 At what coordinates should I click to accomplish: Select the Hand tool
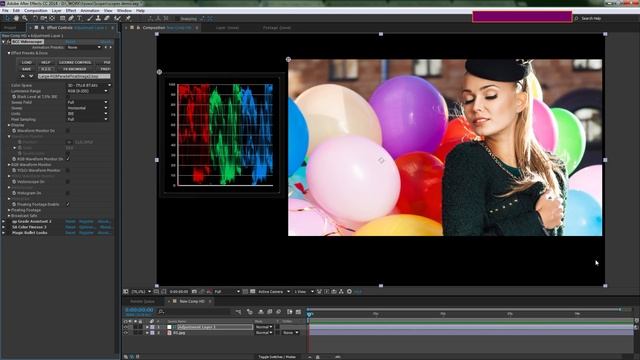[16, 18]
